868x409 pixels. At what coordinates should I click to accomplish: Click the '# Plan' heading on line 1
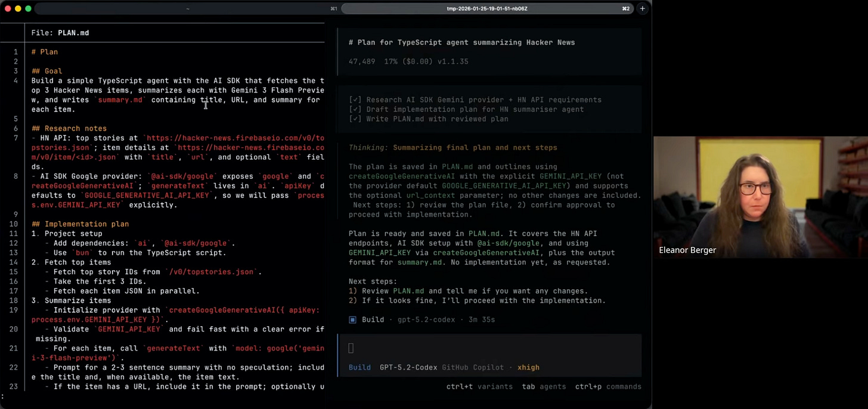tap(45, 52)
